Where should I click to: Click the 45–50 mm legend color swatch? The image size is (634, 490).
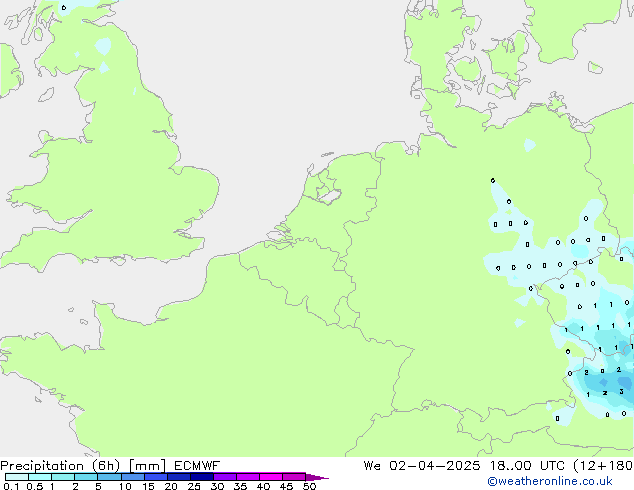coord(294,477)
